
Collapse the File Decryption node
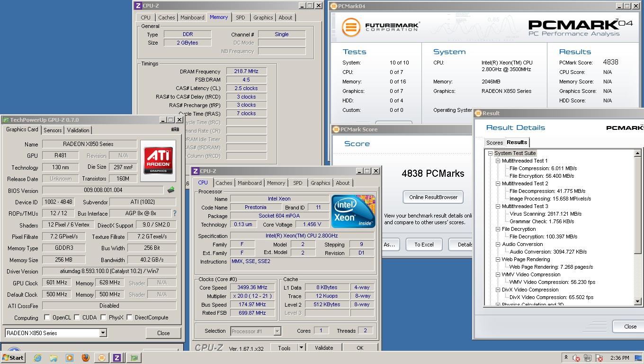[498, 229]
